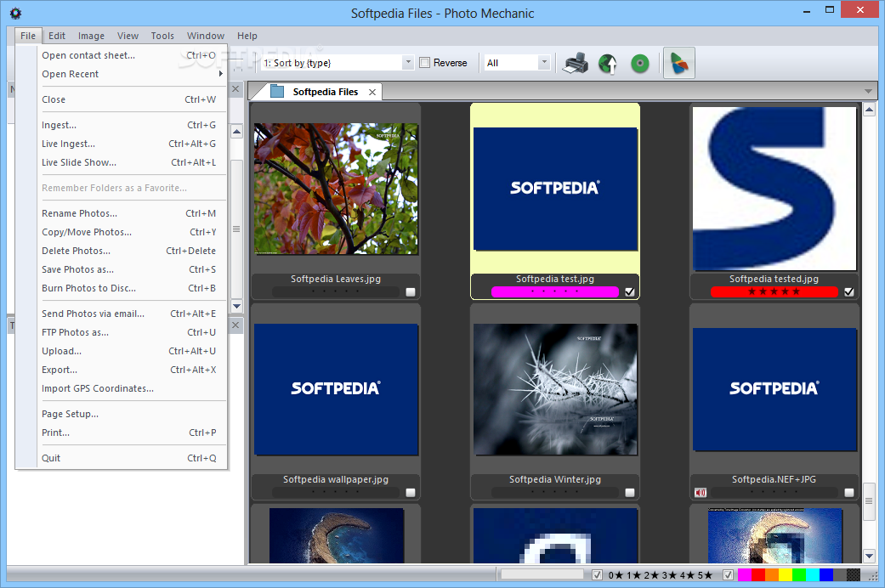Click the green disc burn icon
Viewport: 885px width, 588px height.
(x=639, y=63)
